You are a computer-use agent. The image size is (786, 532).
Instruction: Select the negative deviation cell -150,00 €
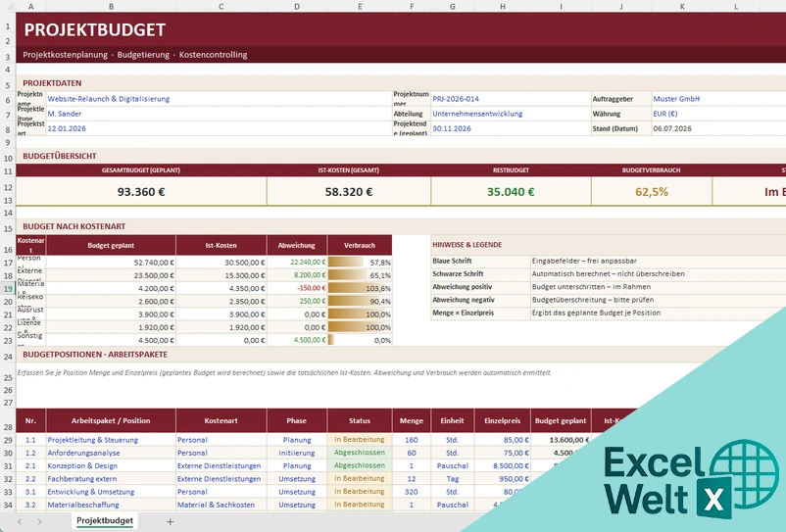pyautogui.click(x=297, y=289)
